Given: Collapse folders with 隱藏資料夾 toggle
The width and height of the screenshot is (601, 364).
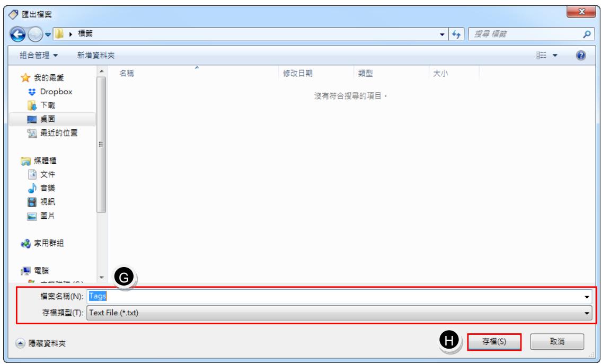Looking at the screenshot, I should pyautogui.click(x=41, y=343).
